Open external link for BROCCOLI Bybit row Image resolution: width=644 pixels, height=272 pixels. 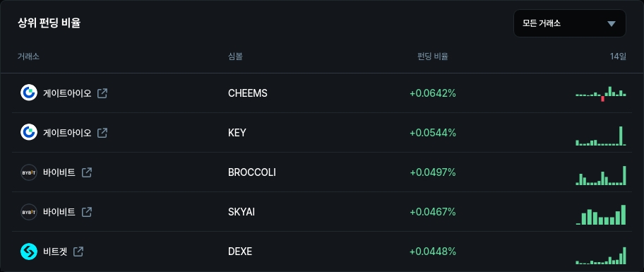pos(87,172)
